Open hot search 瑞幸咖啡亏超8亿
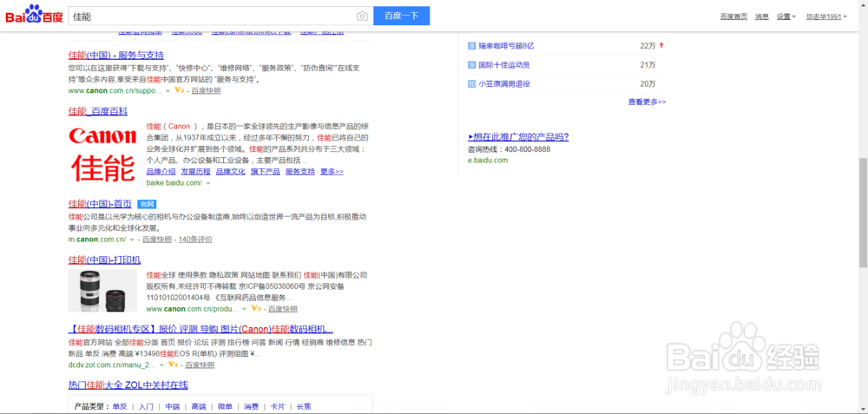This screenshot has height=414, width=868. coord(507,46)
